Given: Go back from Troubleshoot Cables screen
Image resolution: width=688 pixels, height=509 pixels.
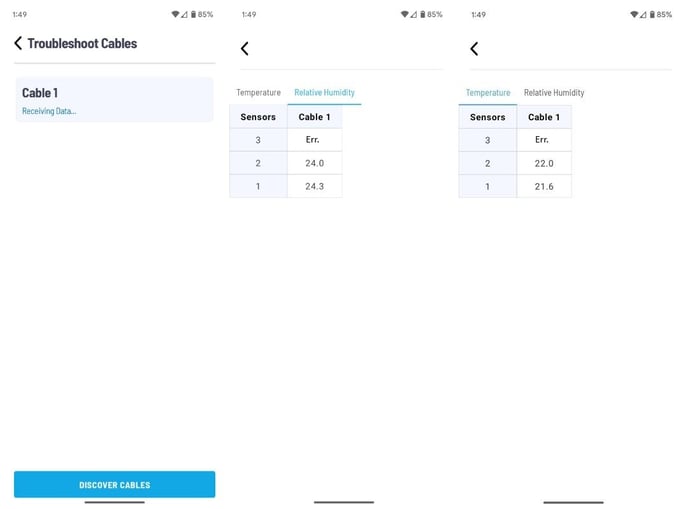Looking at the screenshot, I should (x=18, y=43).
